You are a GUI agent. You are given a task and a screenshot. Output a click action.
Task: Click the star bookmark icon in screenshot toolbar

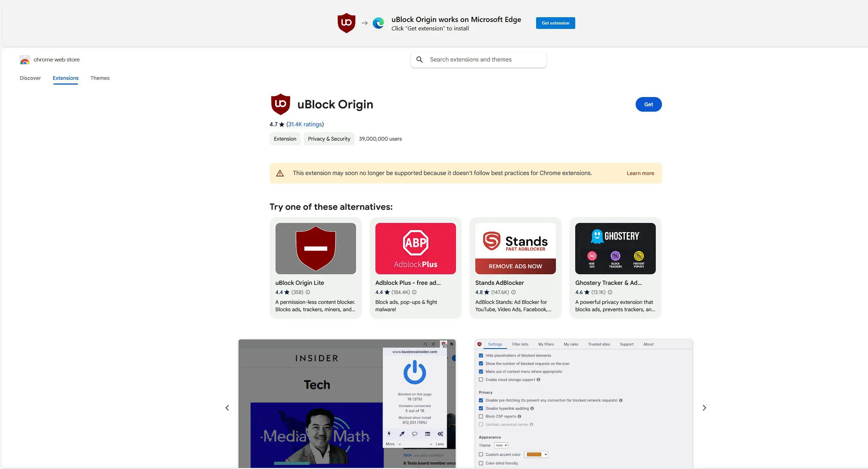coord(433,344)
